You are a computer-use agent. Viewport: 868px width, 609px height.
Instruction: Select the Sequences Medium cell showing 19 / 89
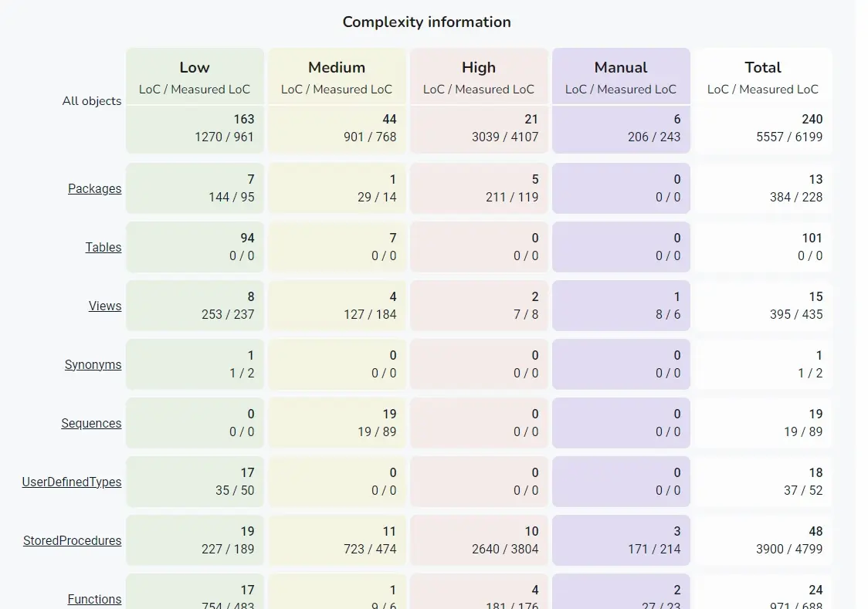(x=337, y=423)
